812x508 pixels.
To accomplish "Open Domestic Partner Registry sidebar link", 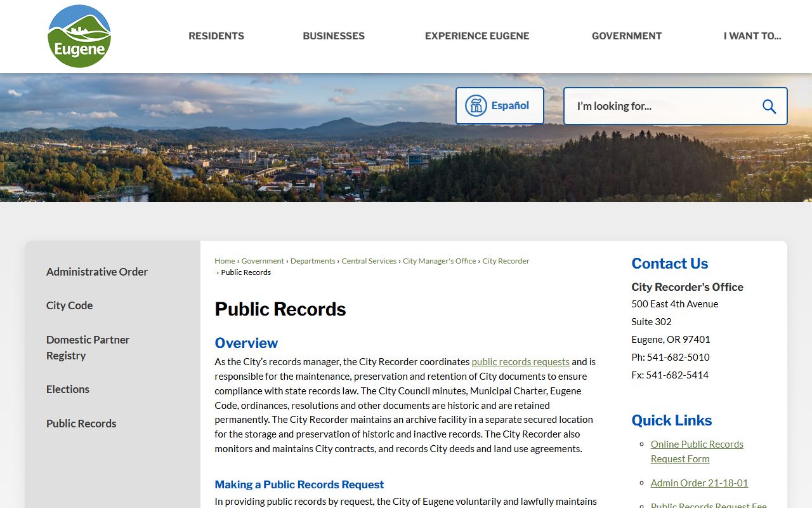I will coord(88,347).
